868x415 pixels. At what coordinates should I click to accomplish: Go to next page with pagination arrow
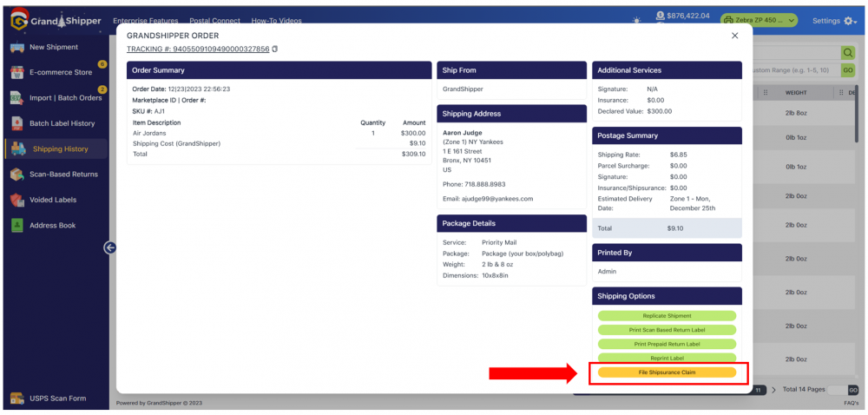tap(774, 390)
